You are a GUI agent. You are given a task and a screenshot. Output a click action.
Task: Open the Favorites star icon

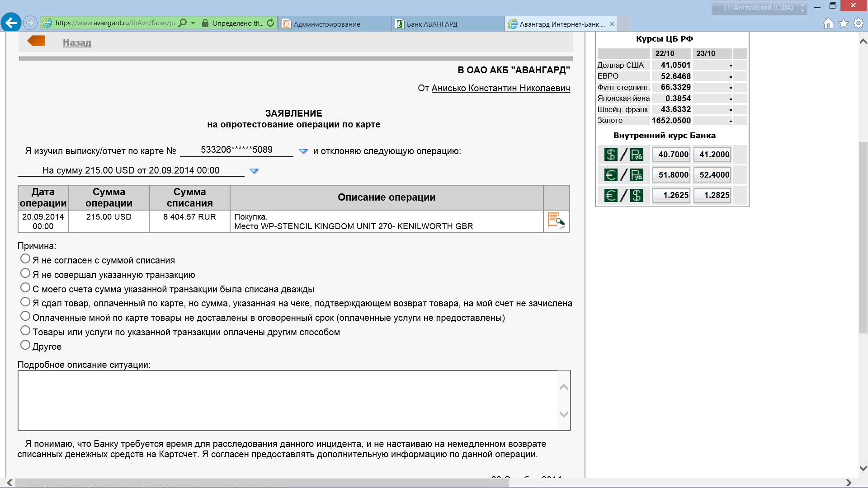[843, 23]
